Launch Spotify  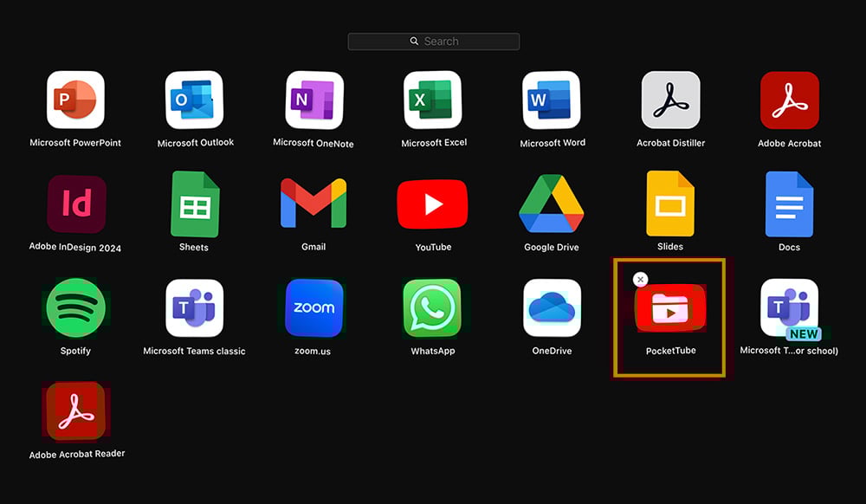74,307
